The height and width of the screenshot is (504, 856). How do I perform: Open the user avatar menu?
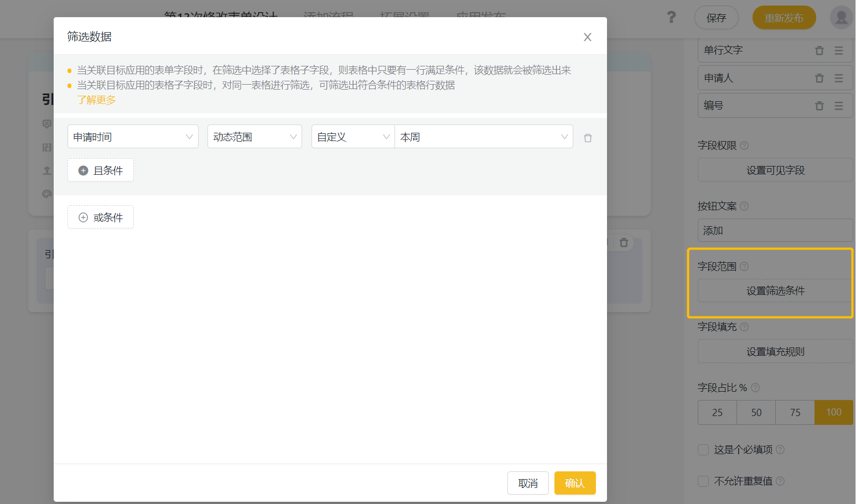pyautogui.click(x=841, y=18)
